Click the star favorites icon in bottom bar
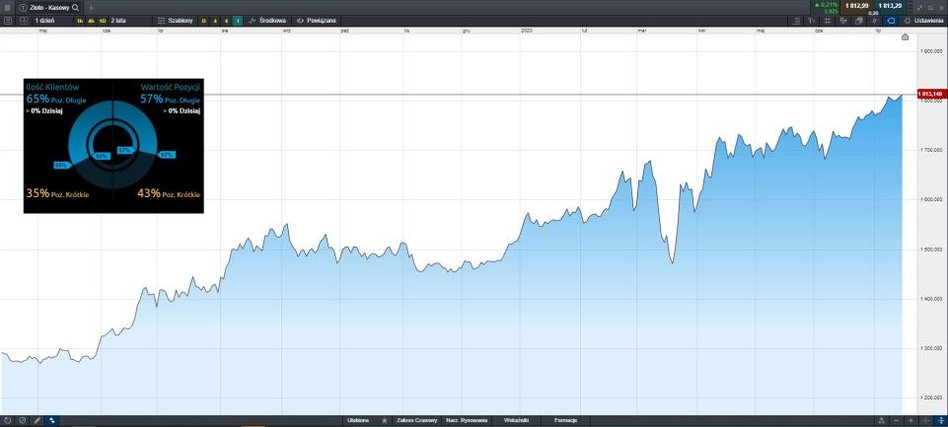Image resolution: width=948 pixels, height=427 pixels. point(384,420)
